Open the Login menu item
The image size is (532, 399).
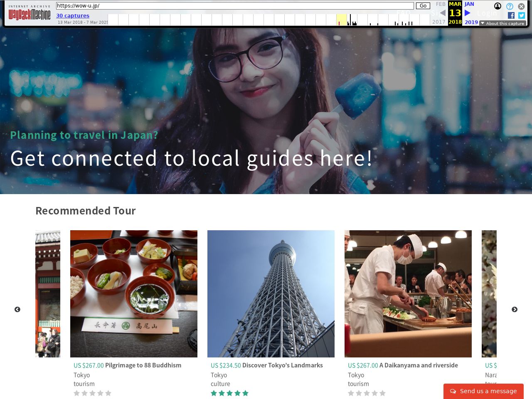tap(487, 13)
